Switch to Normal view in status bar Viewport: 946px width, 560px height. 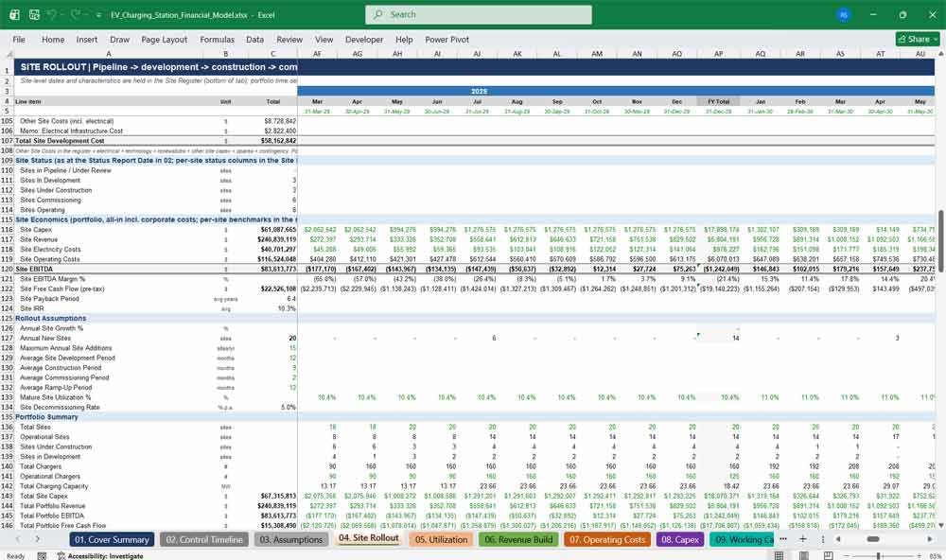[x=779, y=555]
